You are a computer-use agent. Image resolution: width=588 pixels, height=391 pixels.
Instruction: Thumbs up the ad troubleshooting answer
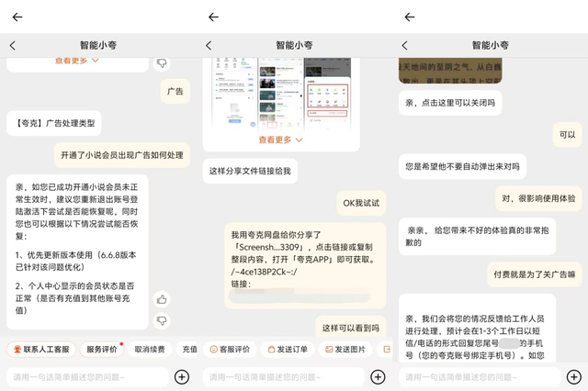click(162, 299)
